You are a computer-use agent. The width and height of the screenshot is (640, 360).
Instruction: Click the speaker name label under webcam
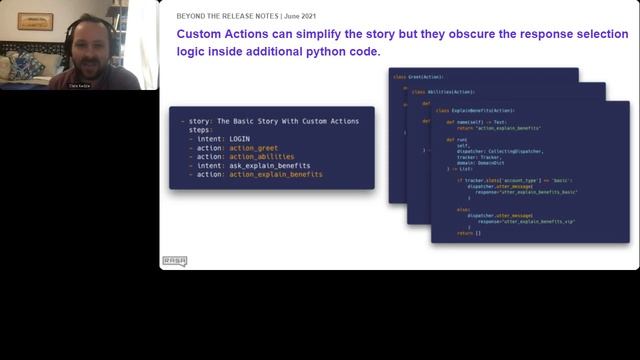click(79, 86)
